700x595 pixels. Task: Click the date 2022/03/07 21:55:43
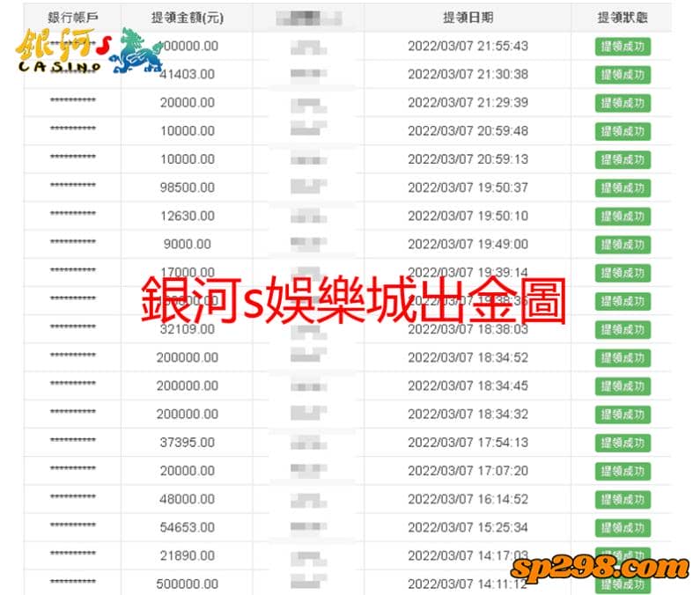468,46
